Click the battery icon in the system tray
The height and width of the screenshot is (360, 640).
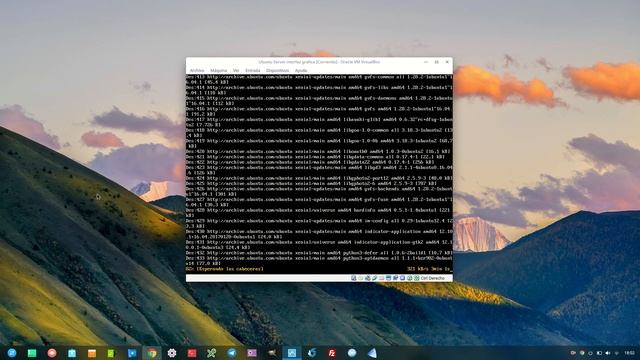pyautogui.click(x=599, y=353)
